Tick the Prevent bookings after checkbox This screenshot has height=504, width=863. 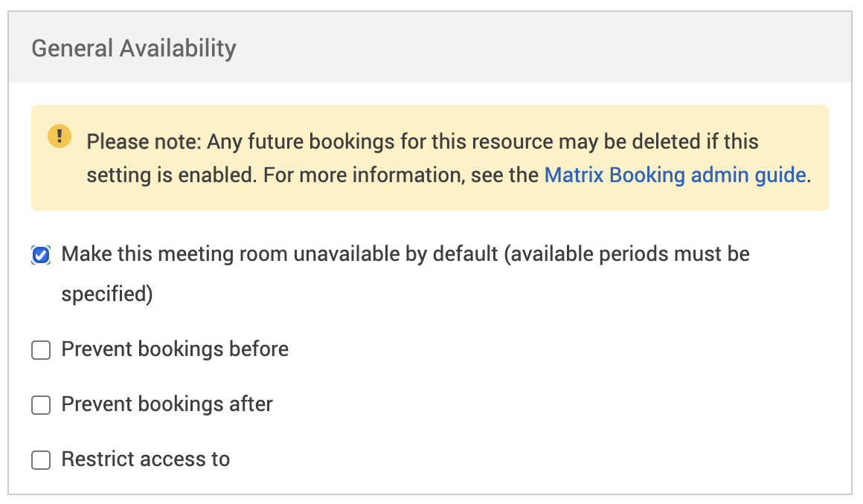[x=41, y=405]
